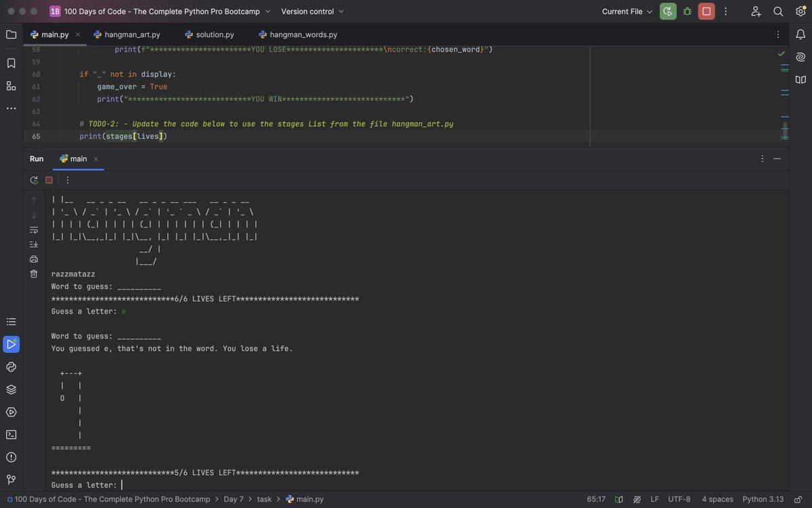This screenshot has height=508, width=812.
Task: Open the Notifications bell in the right sidebar
Action: 800,35
